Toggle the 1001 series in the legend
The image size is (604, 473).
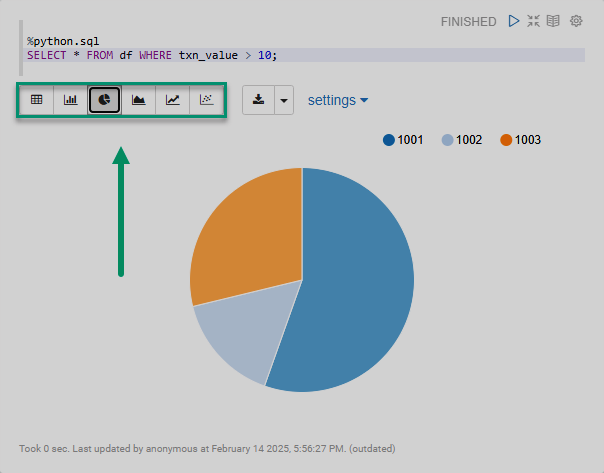tap(403, 140)
